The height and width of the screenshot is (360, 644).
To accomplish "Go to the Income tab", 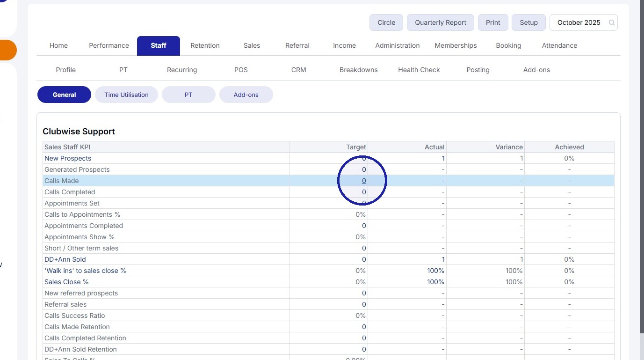I will coord(344,45).
